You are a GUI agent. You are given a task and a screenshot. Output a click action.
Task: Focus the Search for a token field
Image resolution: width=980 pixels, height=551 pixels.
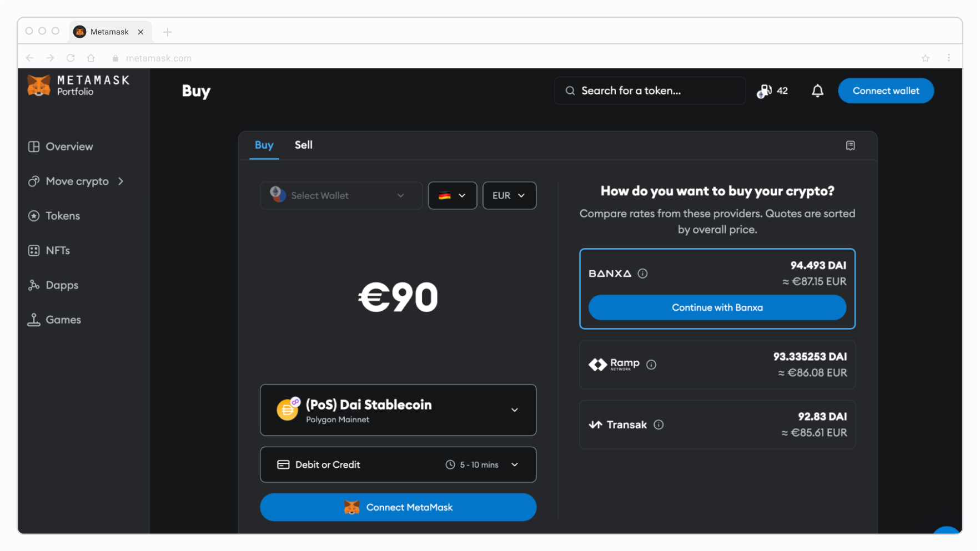[650, 90]
